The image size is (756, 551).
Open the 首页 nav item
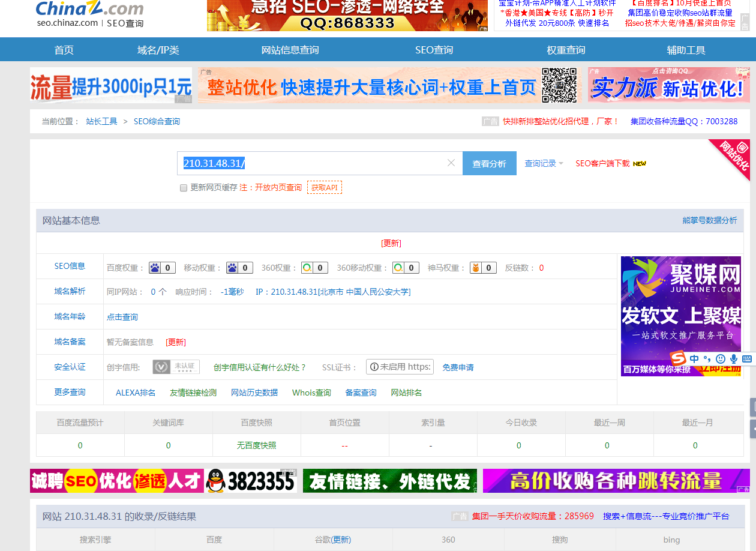click(64, 50)
